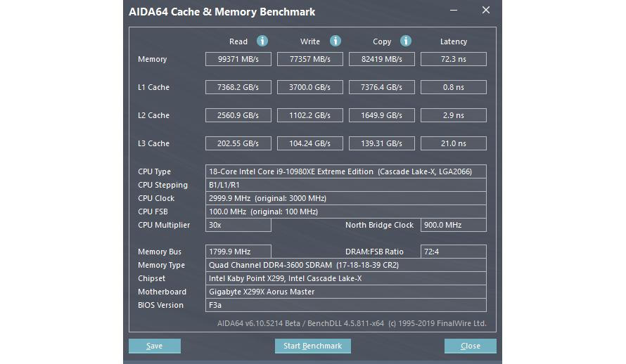Click the Motherboard row label
This screenshot has width=626, height=364.
point(162,292)
